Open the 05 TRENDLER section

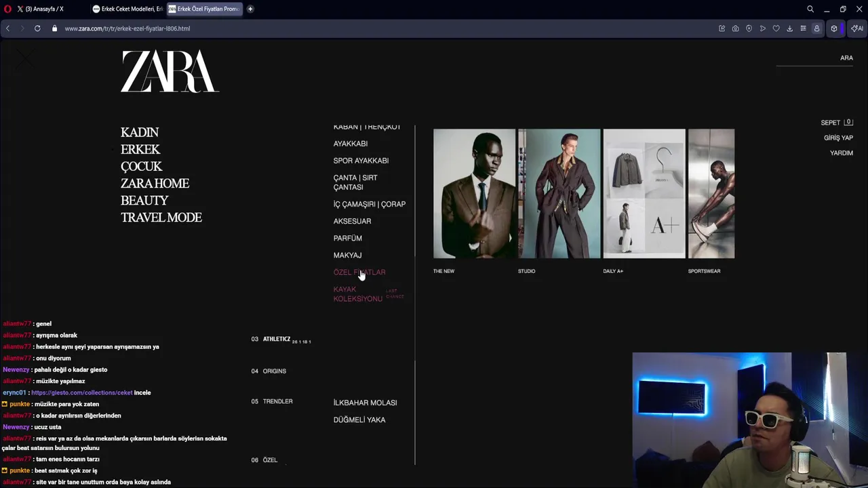point(272,401)
